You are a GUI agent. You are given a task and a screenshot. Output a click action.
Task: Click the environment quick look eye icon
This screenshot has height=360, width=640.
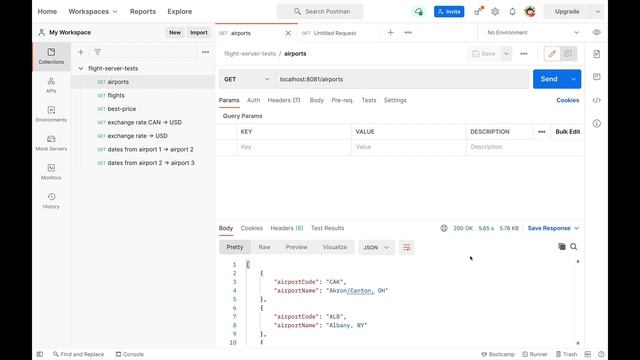click(597, 32)
